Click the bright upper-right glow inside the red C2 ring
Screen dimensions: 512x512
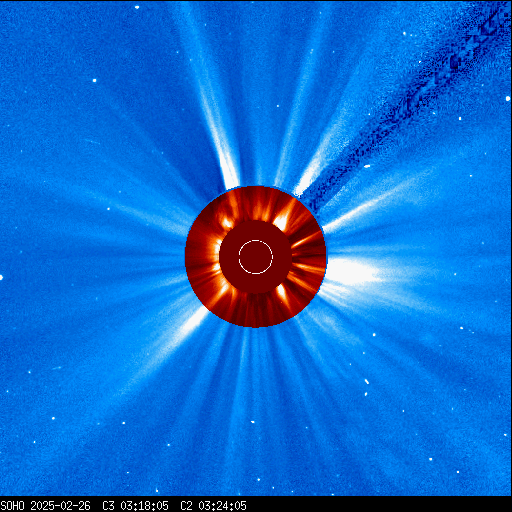[282, 218]
